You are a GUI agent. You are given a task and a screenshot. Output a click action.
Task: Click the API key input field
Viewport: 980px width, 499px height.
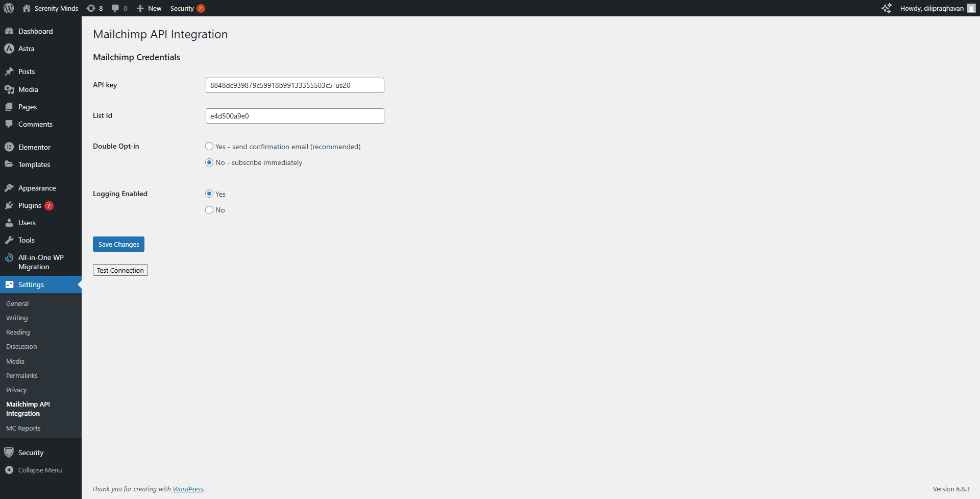(x=295, y=85)
